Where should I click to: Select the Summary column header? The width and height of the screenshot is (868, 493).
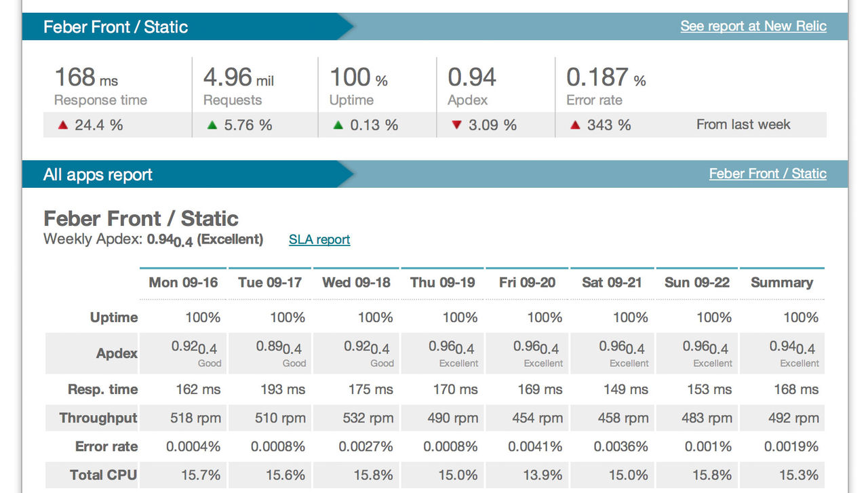coord(781,283)
